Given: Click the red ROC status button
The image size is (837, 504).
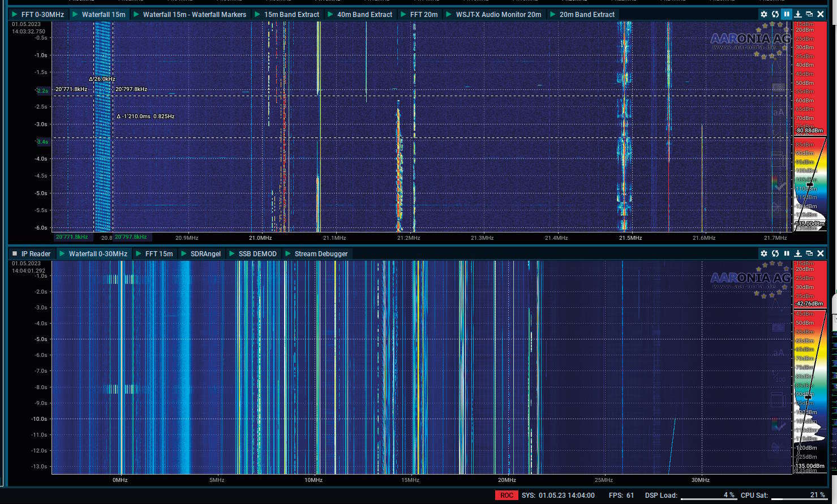Looking at the screenshot, I should (x=507, y=496).
